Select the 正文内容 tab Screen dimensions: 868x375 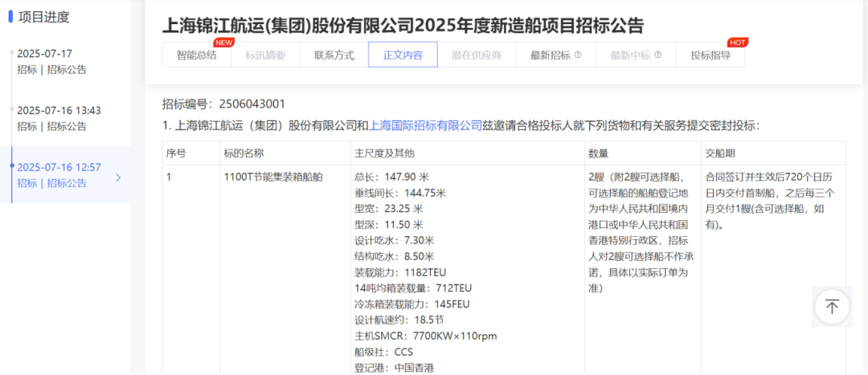pos(403,55)
